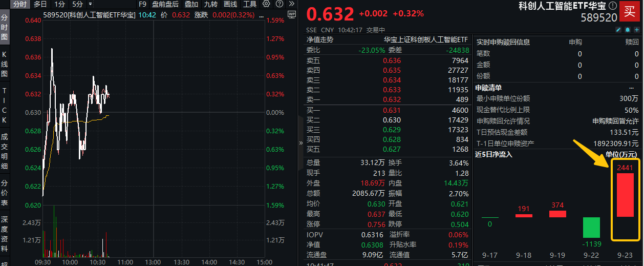Click the red 9-19 inflow bar labeled 374
Viewport: 644px width, 266px height.
point(557,214)
